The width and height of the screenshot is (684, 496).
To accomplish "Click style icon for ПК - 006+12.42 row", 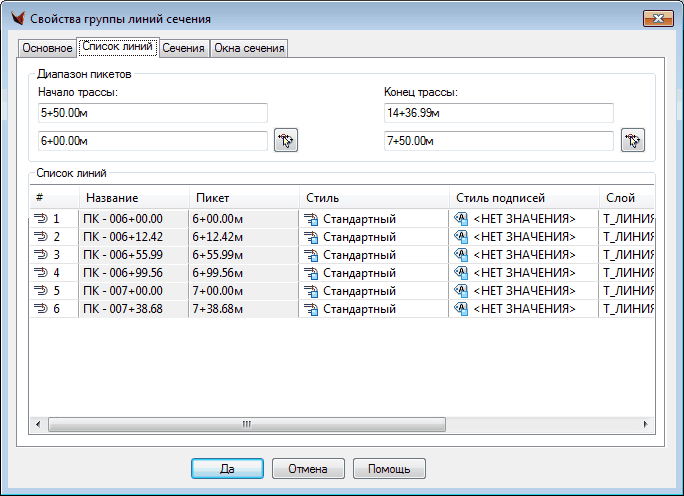I will [x=311, y=237].
